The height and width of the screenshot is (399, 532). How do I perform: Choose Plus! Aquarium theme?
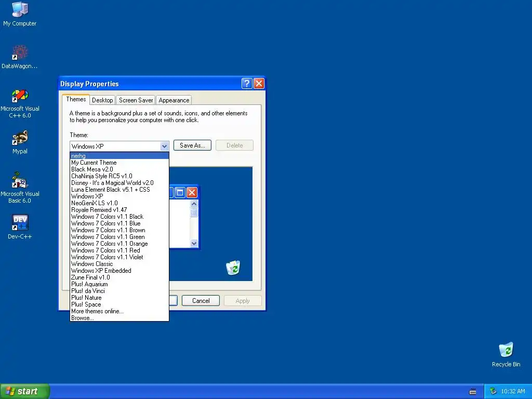[119, 284]
